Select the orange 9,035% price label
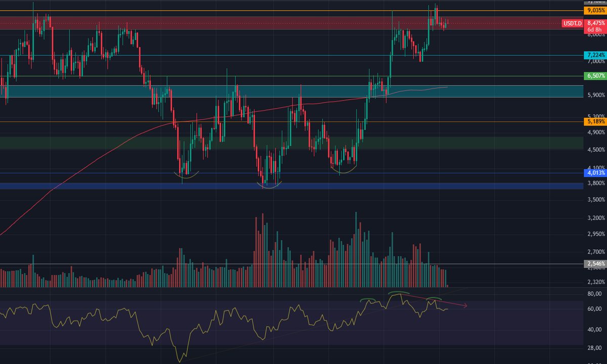This screenshot has height=364, width=607. coord(595,11)
